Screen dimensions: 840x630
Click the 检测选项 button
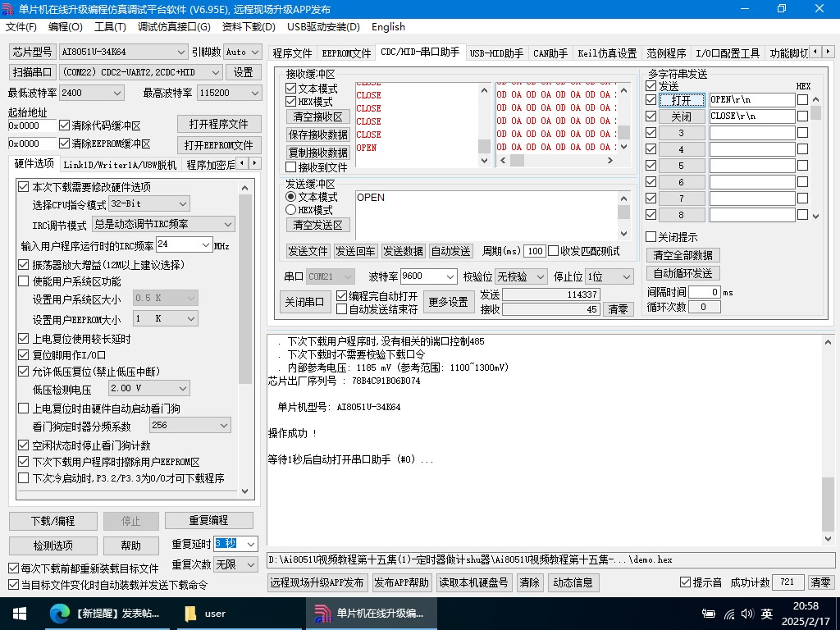[53, 546]
